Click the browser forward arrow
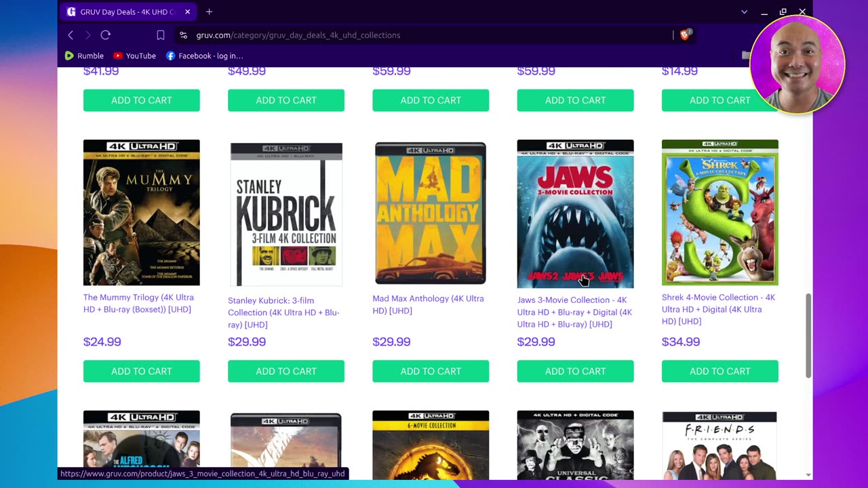The width and height of the screenshot is (868, 488). [87, 35]
